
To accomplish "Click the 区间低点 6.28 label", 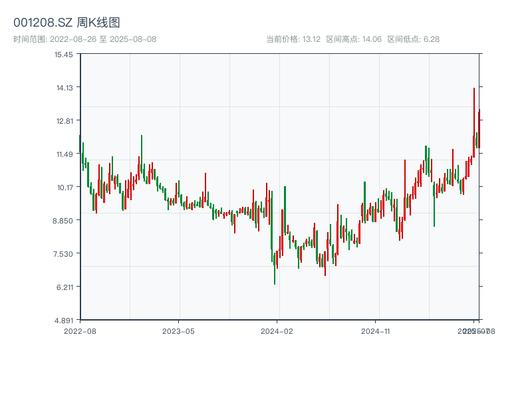I will pos(414,39).
